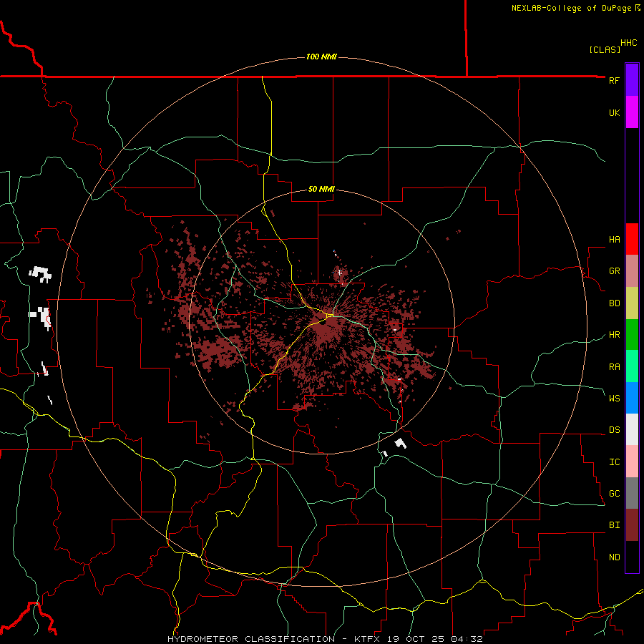Click the UK magenta legend swatch

[x=632, y=112]
